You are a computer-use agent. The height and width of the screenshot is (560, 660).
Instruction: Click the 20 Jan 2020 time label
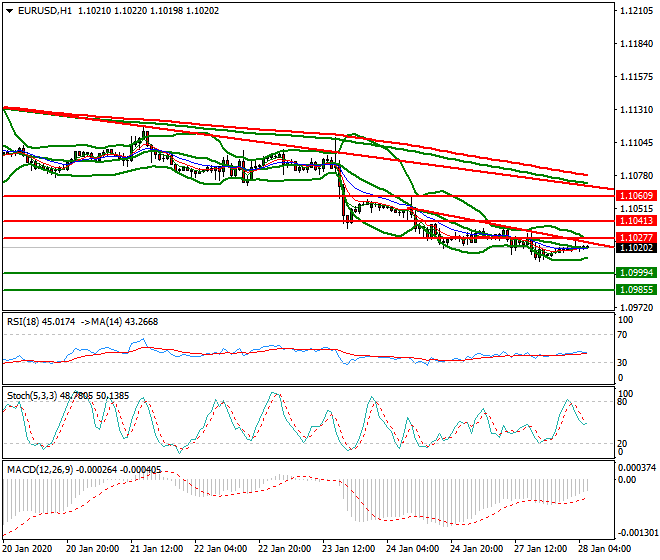point(27,549)
